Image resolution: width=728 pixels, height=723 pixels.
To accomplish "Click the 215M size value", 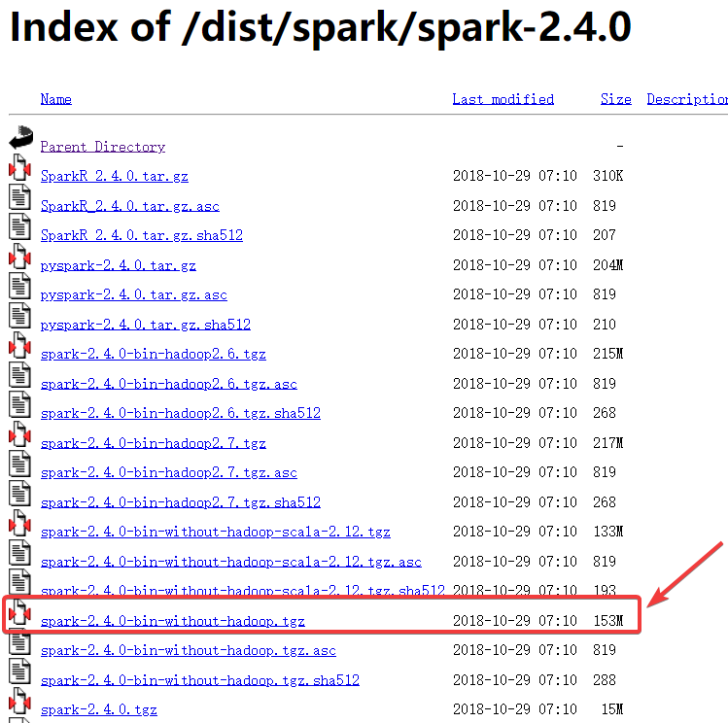I will pyautogui.click(x=607, y=354).
